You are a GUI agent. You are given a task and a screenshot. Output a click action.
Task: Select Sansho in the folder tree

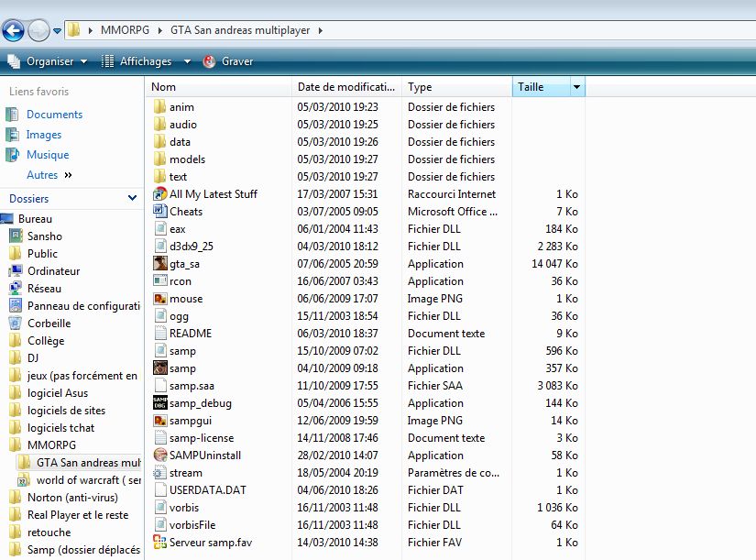pos(45,236)
